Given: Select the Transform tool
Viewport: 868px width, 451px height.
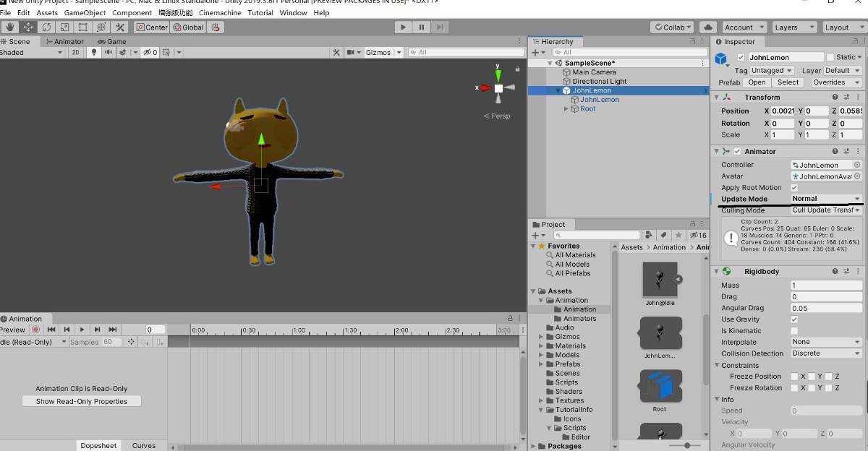Looking at the screenshot, I should pyautogui.click(x=101, y=27).
